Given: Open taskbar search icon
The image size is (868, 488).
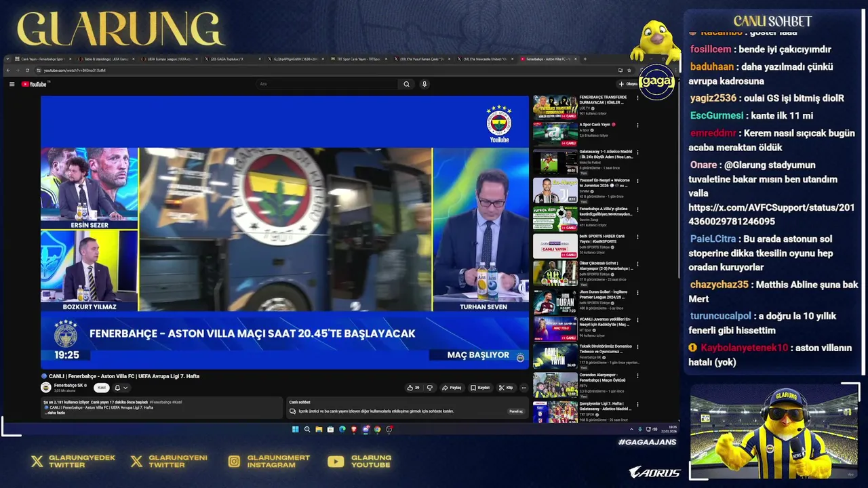Looking at the screenshot, I should 307,429.
